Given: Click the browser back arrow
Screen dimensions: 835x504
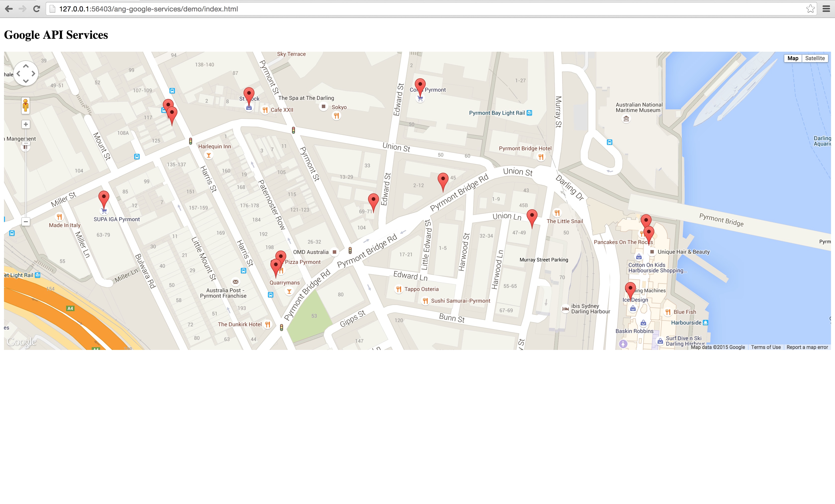Looking at the screenshot, I should 9,9.
